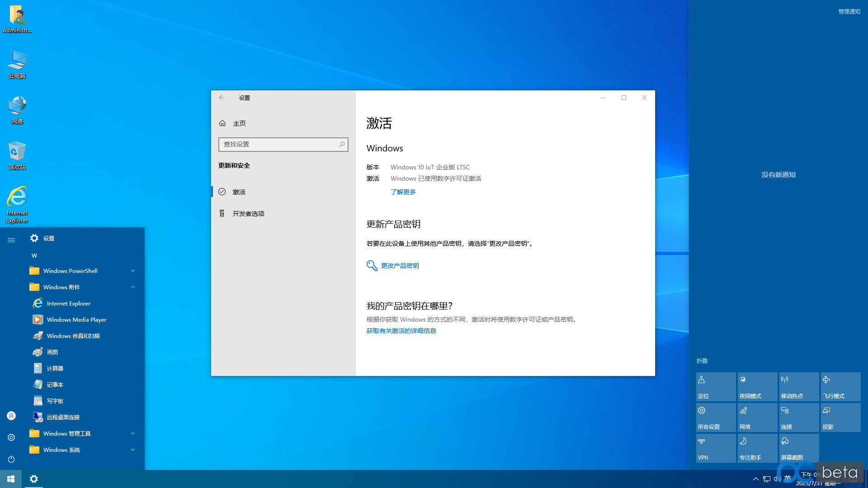Open the 连接 connect quick action tile
The image size is (868, 488).
coord(799,418)
